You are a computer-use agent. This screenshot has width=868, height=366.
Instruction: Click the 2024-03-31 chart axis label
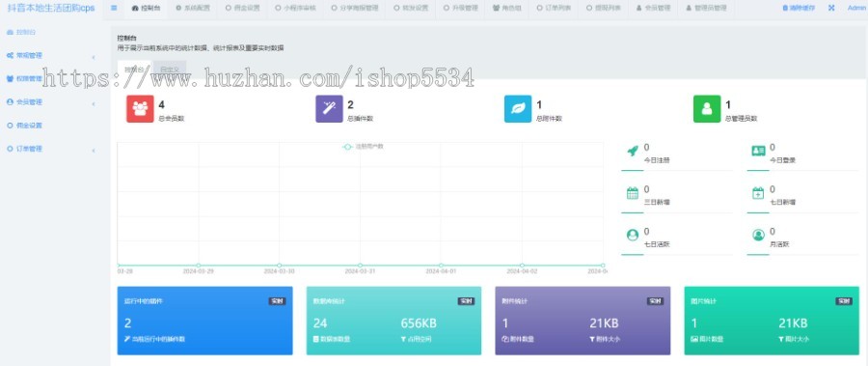coord(360,271)
